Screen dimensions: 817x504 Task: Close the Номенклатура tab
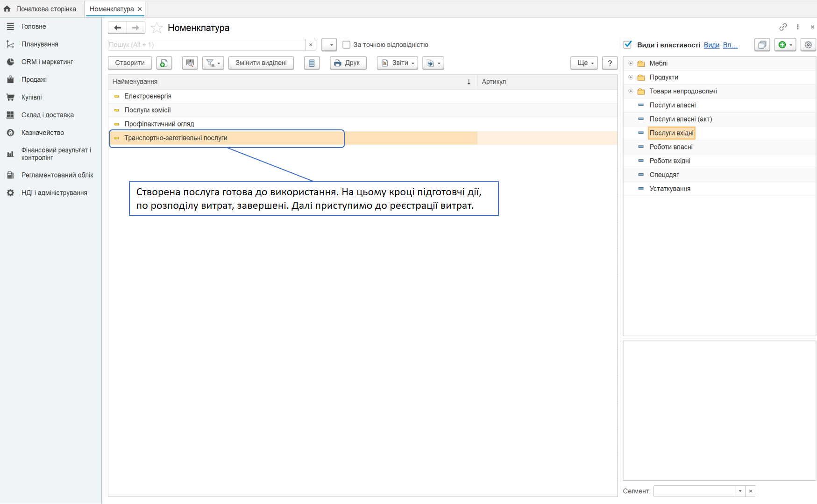[x=140, y=9]
